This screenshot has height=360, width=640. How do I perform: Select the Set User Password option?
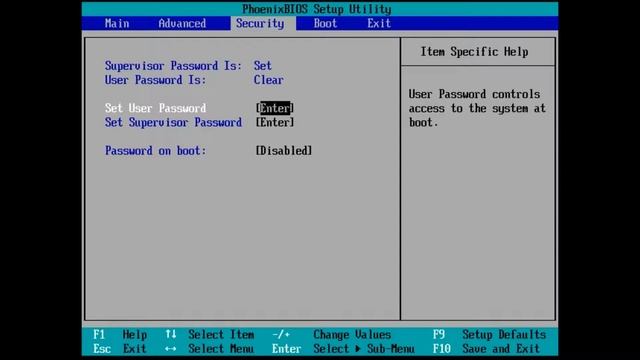[x=156, y=108]
